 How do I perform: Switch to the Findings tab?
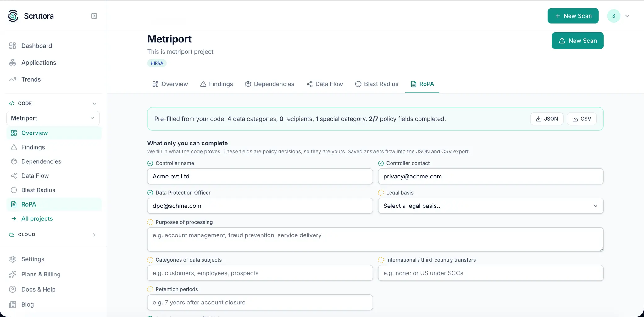(x=217, y=84)
